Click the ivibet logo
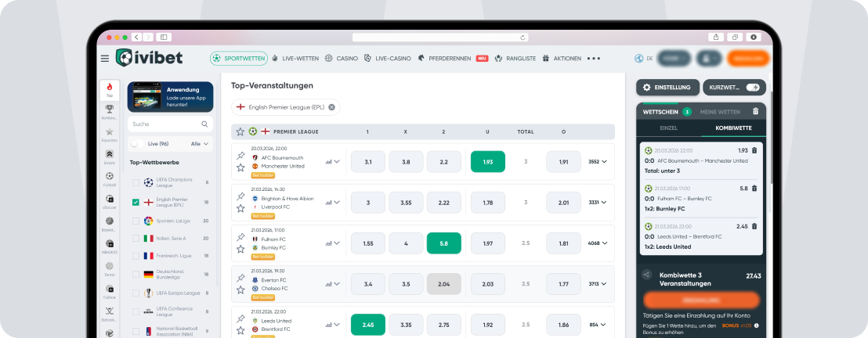The image size is (868, 338). 149,58
